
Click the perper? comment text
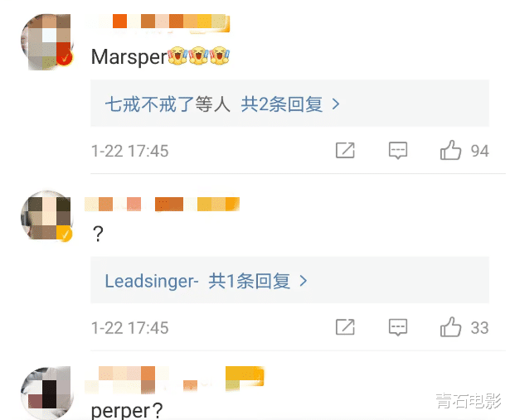127,411
